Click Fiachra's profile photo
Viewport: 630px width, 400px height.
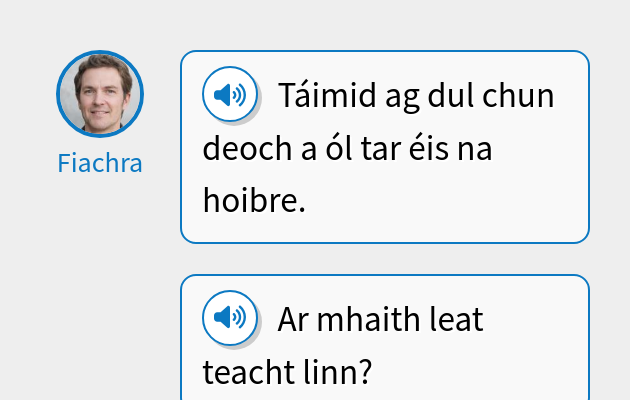(100, 94)
